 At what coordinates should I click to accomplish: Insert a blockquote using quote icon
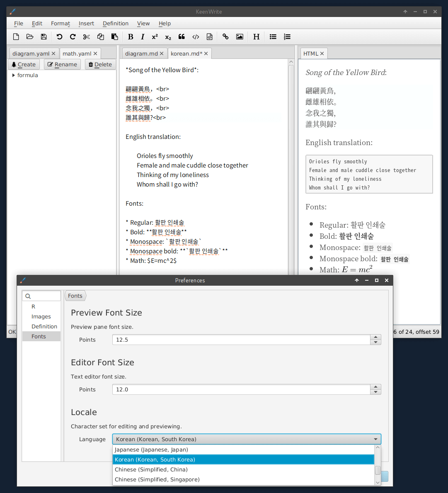(182, 36)
